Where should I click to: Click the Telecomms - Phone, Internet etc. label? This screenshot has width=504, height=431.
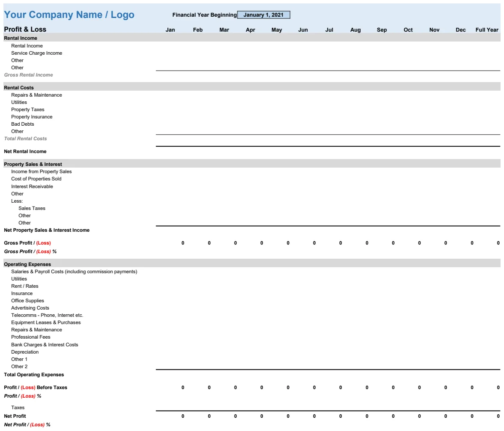pos(47,316)
